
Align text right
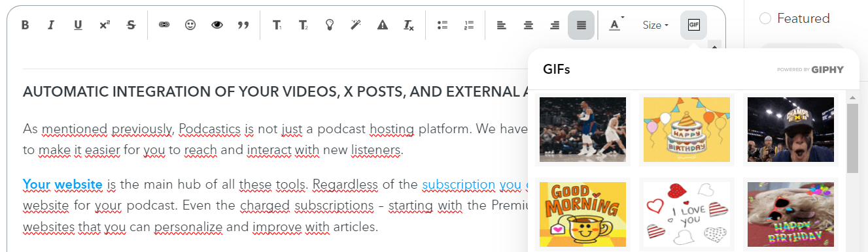[x=555, y=25]
